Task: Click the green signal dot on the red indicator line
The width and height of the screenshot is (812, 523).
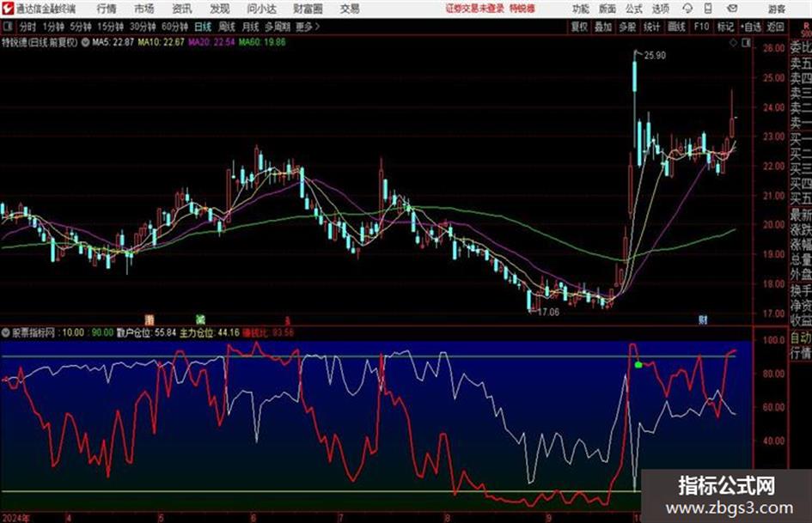Action: pyautogui.click(x=638, y=365)
